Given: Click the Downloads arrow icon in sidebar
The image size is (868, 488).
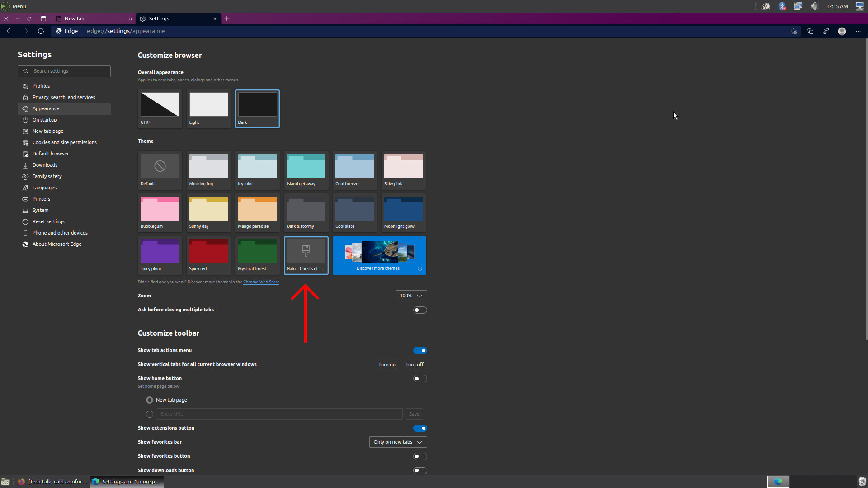Looking at the screenshot, I should tap(25, 165).
